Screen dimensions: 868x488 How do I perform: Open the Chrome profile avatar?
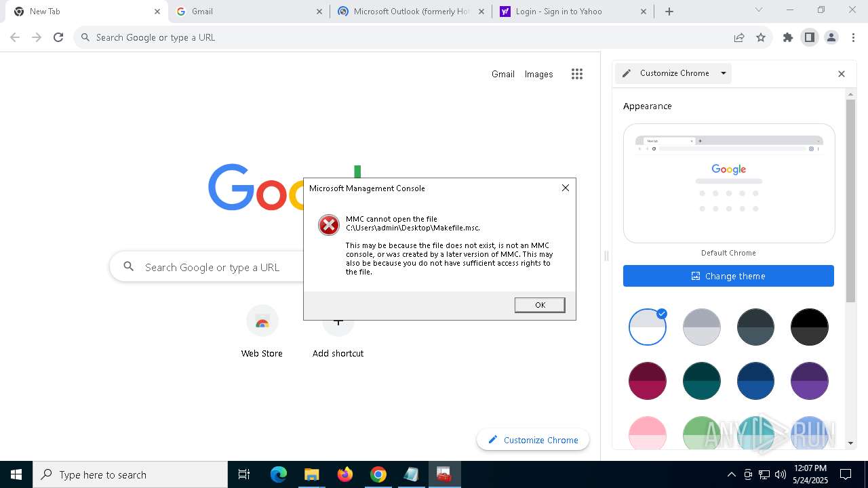(x=831, y=37)
